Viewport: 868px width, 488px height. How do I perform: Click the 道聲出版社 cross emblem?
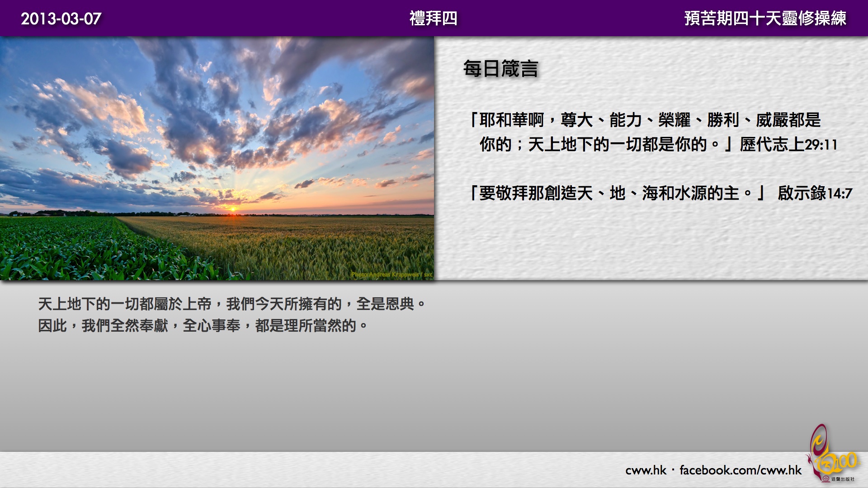[826, 479]
